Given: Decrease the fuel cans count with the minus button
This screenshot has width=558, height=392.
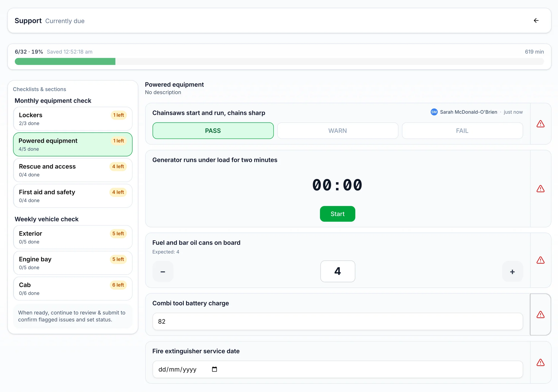Looking at the screenshot, I should (163, 272).
